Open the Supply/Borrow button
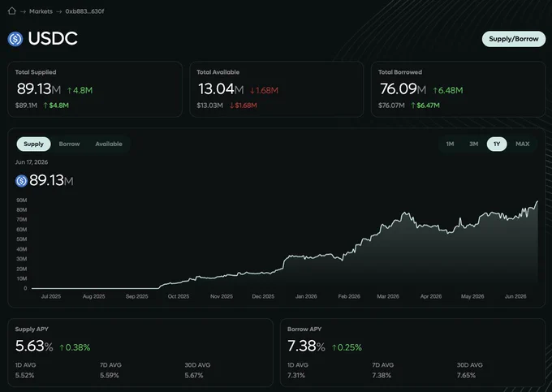 coord(514,39)
